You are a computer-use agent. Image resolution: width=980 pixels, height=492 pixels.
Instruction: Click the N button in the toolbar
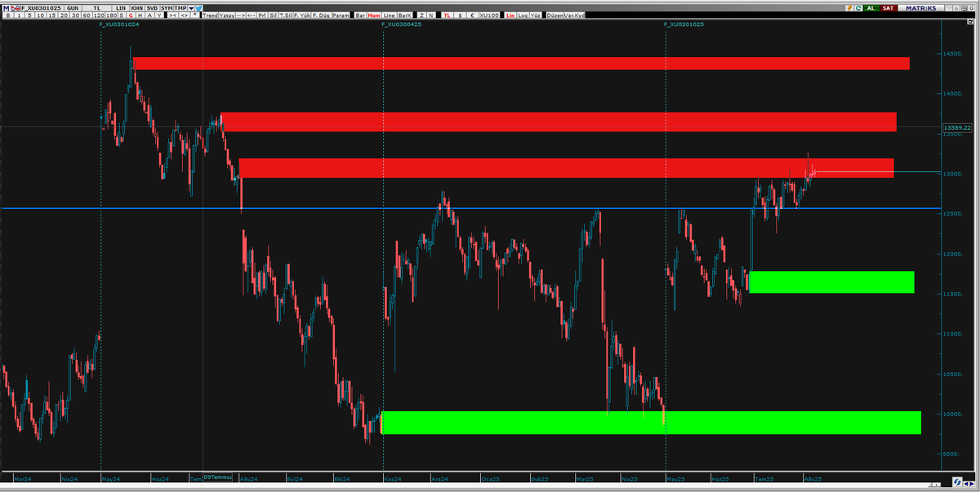(x=431, y=16)
